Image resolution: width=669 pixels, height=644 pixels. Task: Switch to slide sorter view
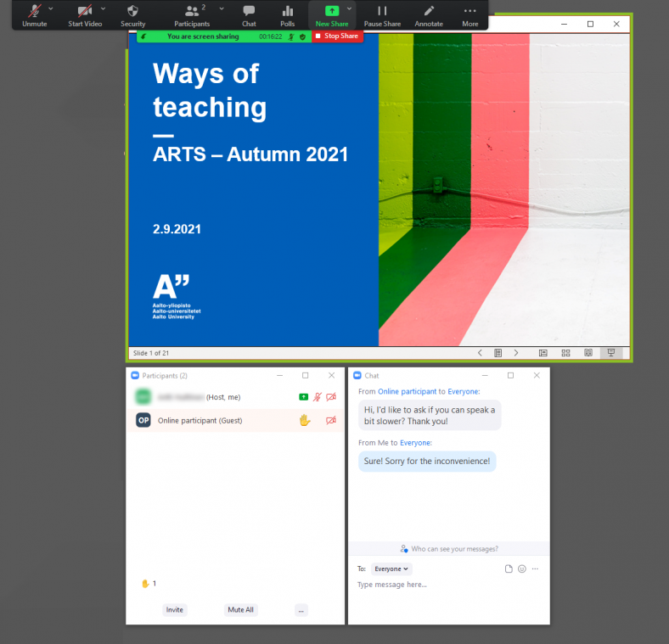coord(565,353)
